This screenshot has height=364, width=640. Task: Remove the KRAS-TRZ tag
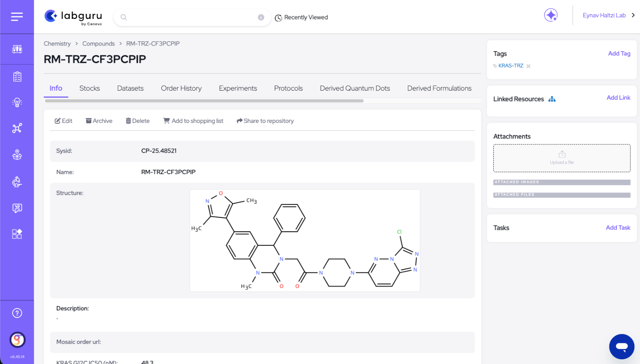tap(528, 66)
